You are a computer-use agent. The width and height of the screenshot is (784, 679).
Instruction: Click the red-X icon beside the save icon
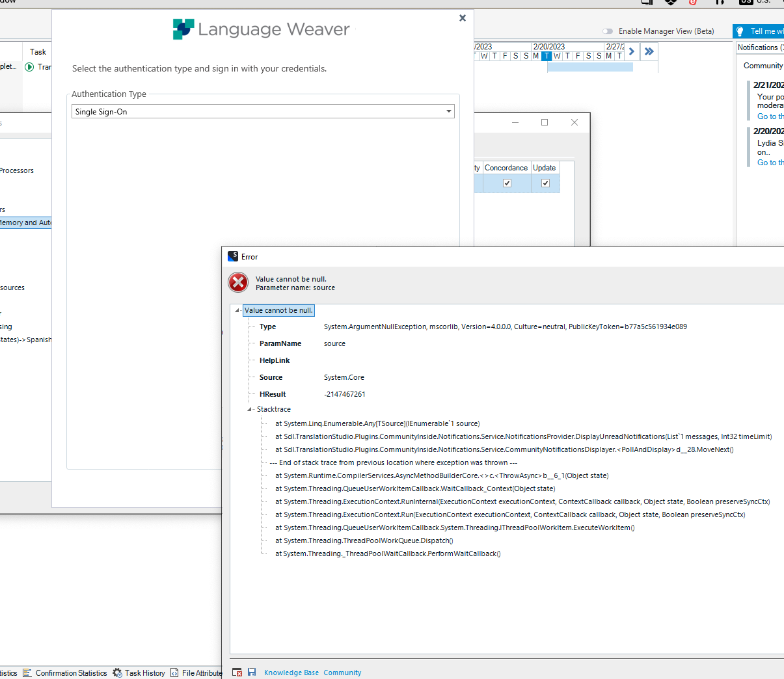(x=237, y=672)
